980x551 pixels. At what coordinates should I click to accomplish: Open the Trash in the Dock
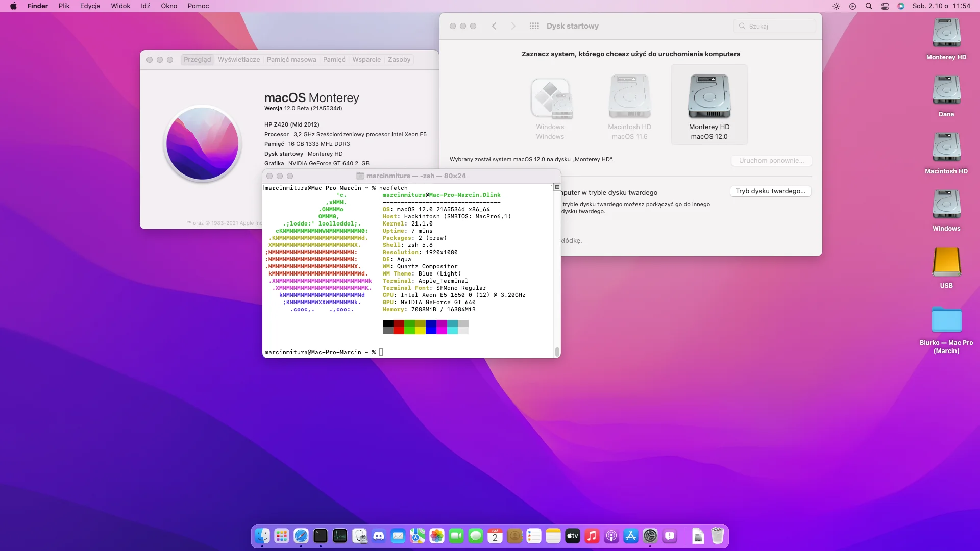coord(718,536)
